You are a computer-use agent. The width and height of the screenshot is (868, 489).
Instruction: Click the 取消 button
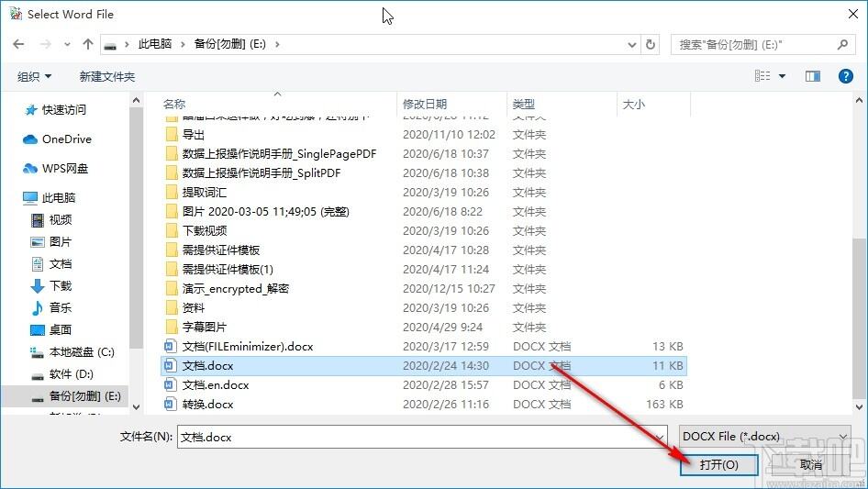[810, 464]
